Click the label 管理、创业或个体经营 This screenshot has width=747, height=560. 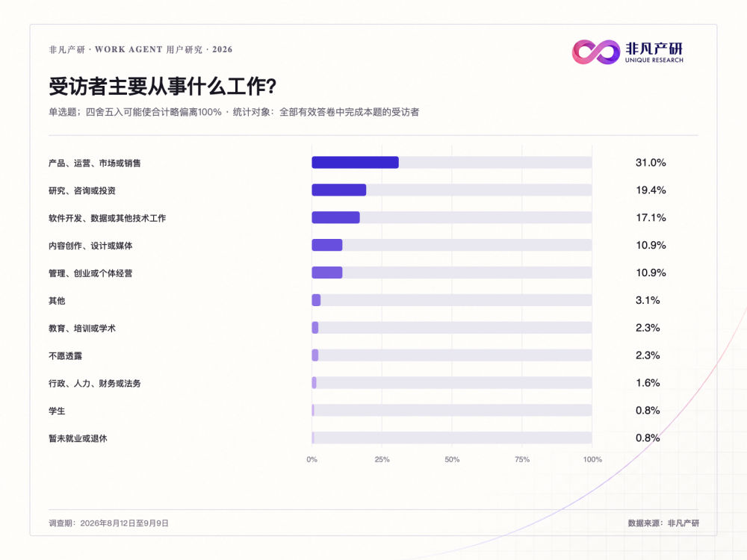coord(90,273)
